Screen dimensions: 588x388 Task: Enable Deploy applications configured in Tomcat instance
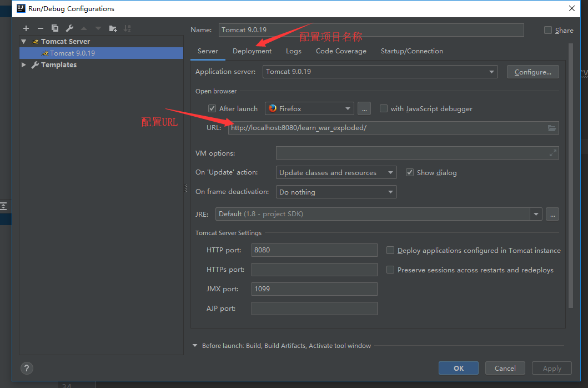(x=390, y=251)
